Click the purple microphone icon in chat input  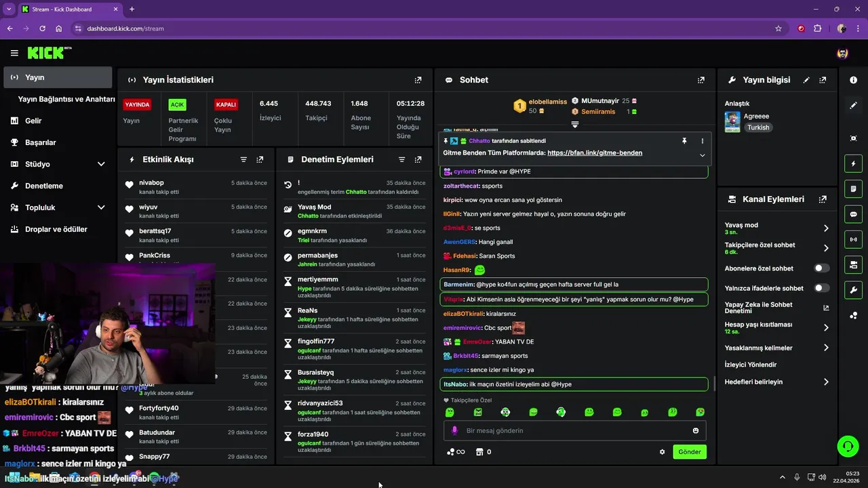[x=454, y=430]
